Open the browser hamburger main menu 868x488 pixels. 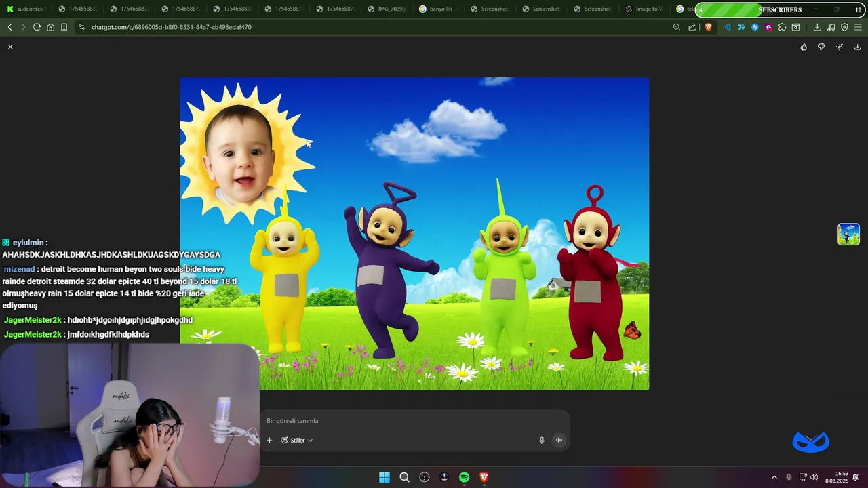(x=858, y=27)
